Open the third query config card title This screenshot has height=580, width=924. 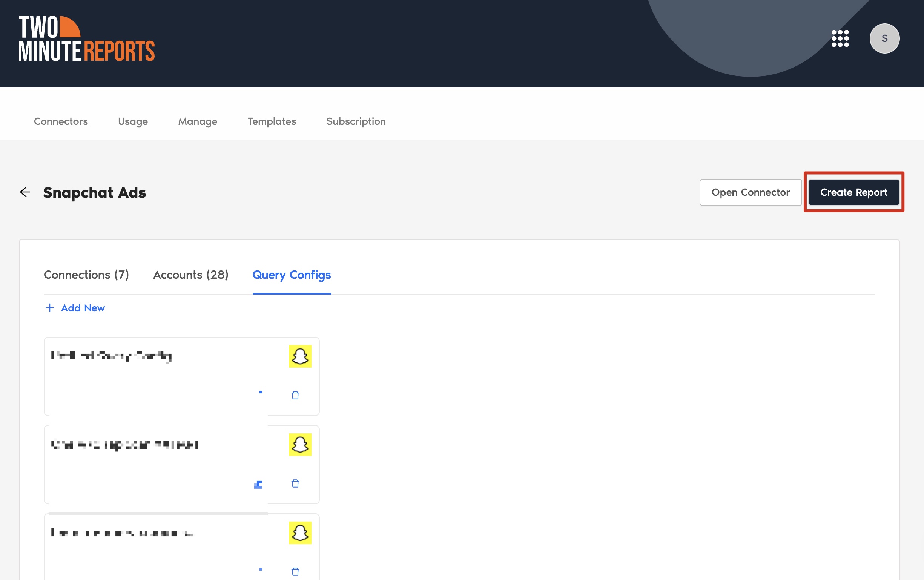[x=122, y=533]
